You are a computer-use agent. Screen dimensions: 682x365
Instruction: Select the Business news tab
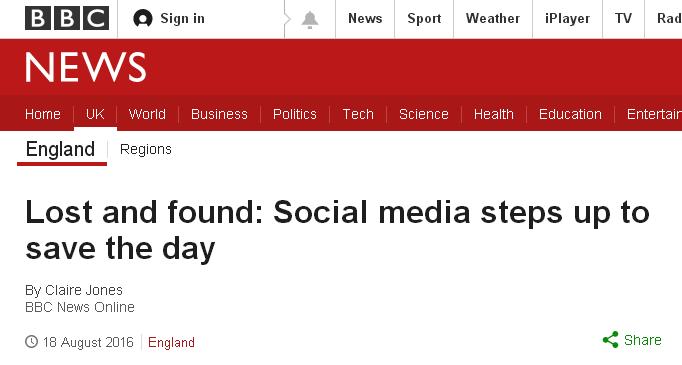[219, 114]
